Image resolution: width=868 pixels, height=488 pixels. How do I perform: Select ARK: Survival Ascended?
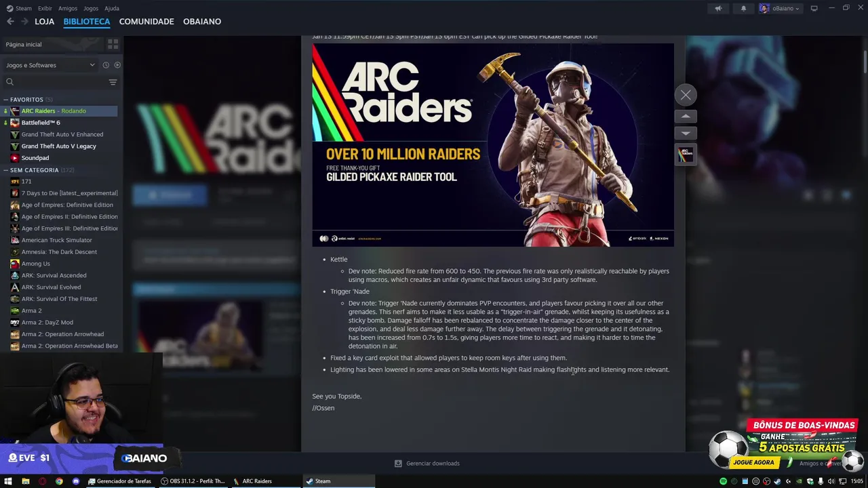[x=60, y=275]
